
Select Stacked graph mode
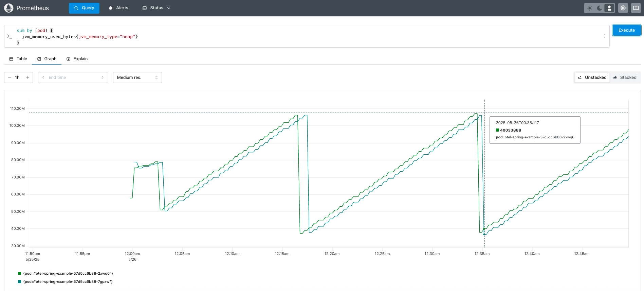[625, 78]
